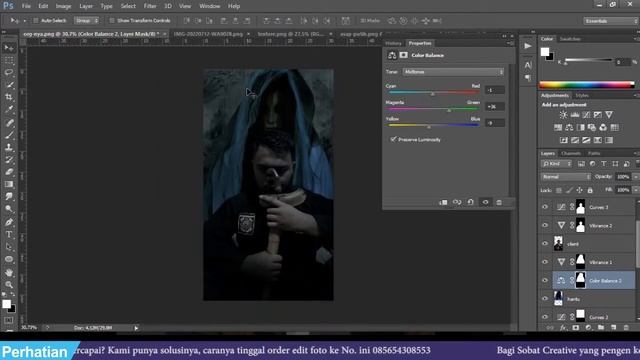640x360 pixels.
Task: Delete the adjustment layer via trash icon
Action: 499,202
